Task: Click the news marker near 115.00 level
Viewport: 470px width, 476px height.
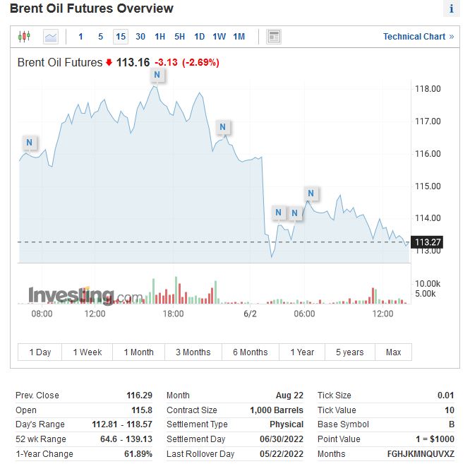Action: point(311,194)
